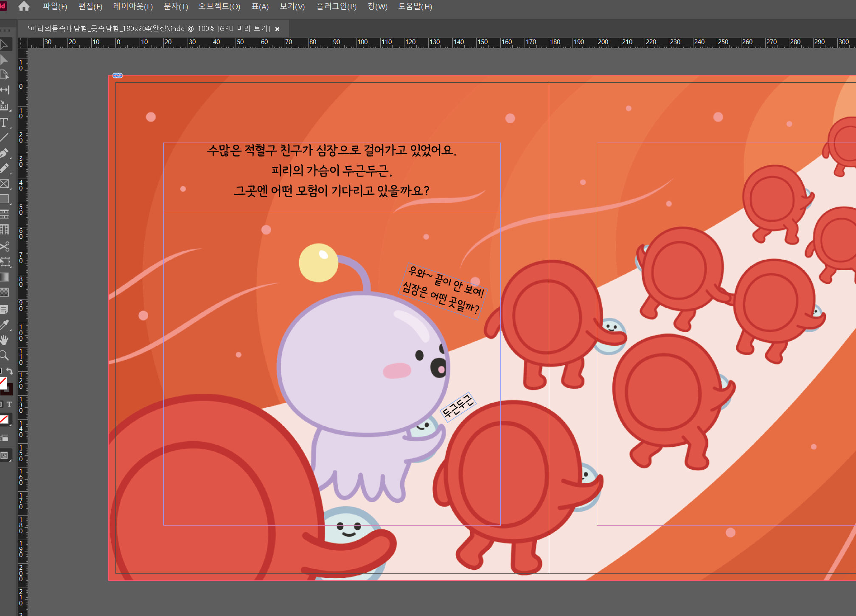Open the 보기(V) menu
856x616 pixels.
click(292, 6)
